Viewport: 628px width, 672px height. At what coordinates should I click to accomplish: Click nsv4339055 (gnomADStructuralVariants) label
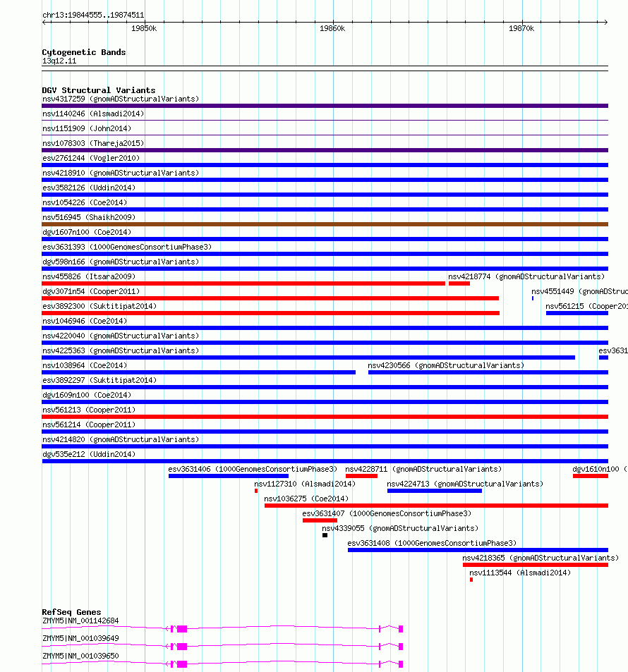(400, 528)
